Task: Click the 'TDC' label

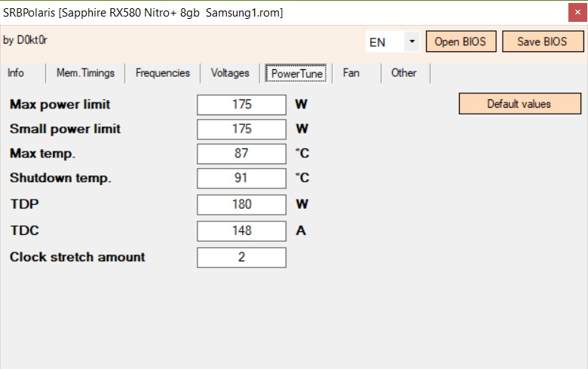Action: [x=24, y=230]
